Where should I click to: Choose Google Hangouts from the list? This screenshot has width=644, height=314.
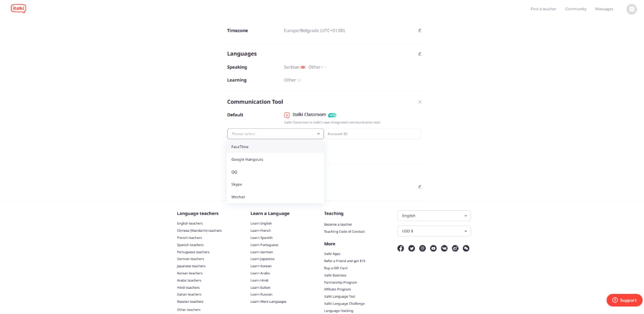pyautogui.click(x=275, y=159)
